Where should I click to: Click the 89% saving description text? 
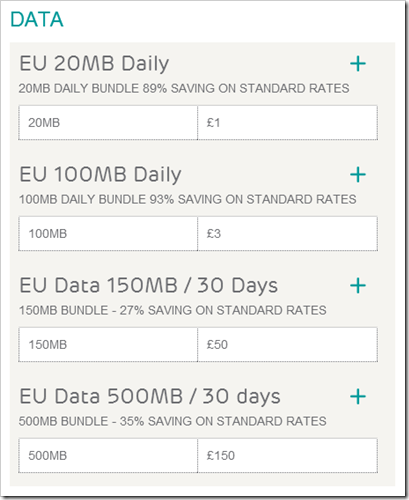pyautogui.click(x=184, y=89)
